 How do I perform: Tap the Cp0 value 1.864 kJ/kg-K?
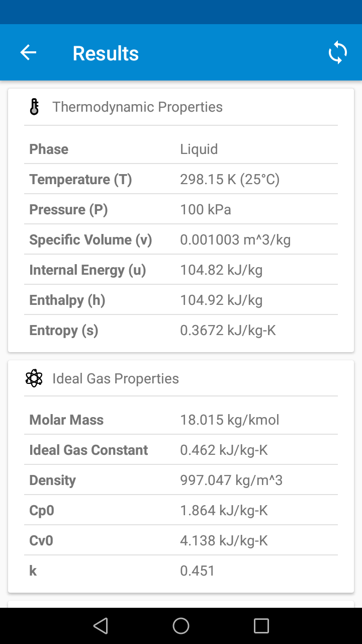(x=224, y=511)
